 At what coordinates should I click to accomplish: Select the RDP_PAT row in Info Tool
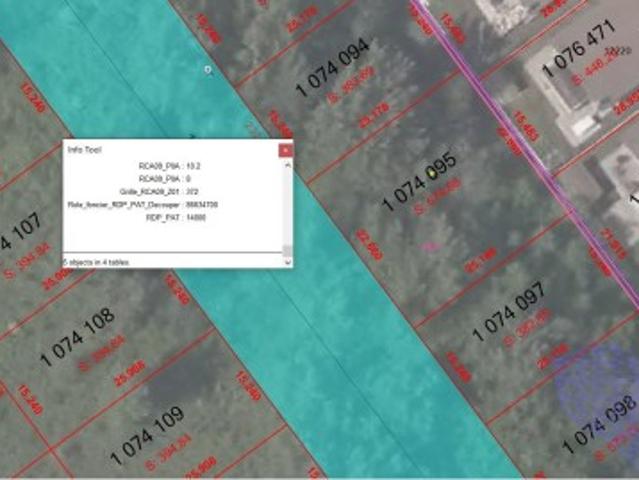176,218
